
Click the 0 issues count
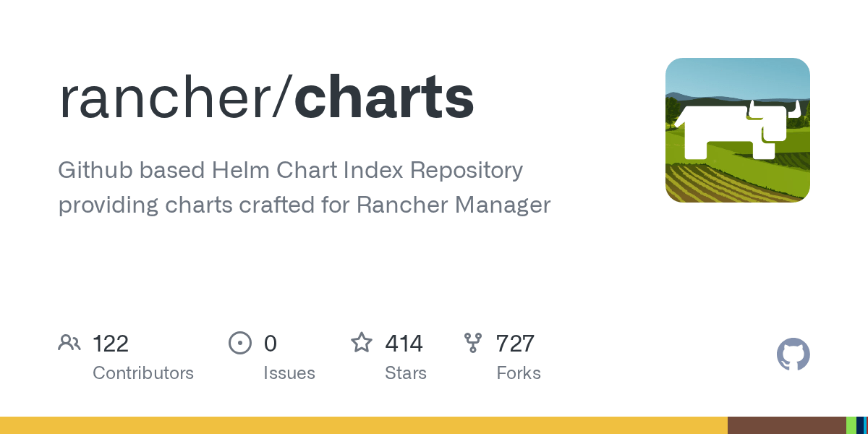[270, 344]
